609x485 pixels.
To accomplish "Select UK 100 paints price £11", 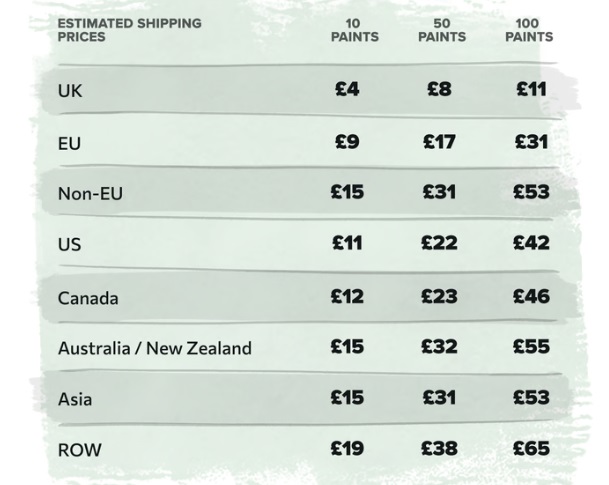I will [x=531, y=89].
